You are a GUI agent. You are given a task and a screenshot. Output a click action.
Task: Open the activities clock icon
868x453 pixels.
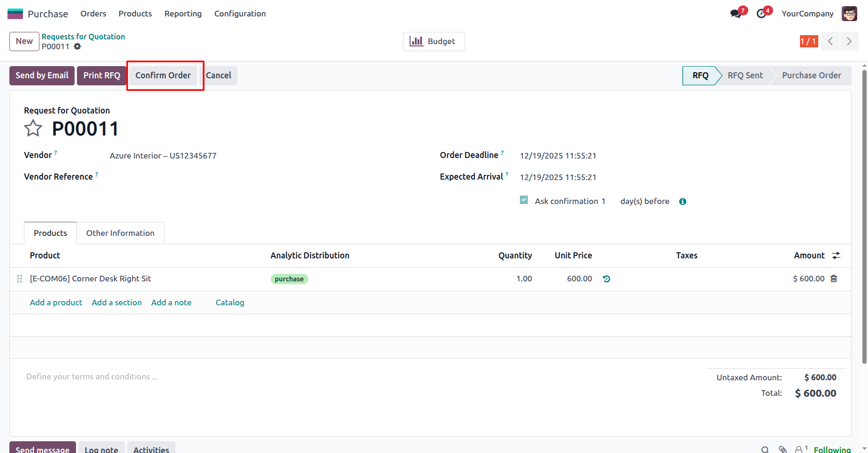pos(761,14)
